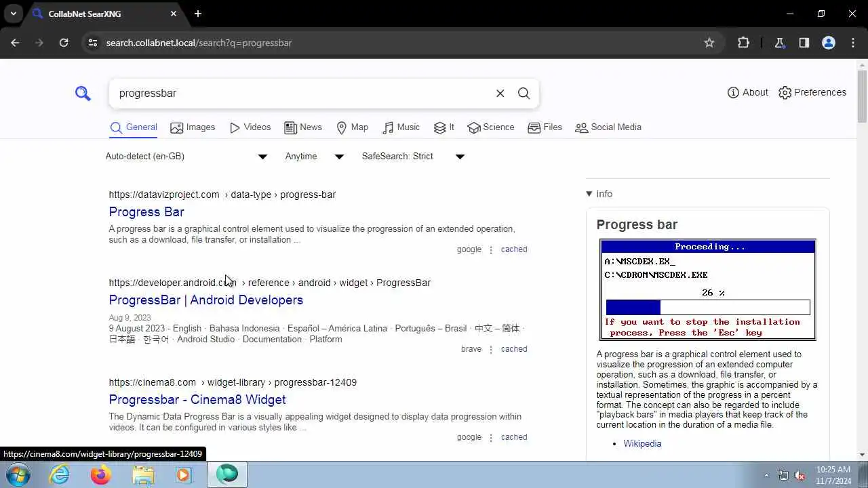The image size is (868, 488).
Task: Toggle the browser side panel
Action: [x=804, y=43]
